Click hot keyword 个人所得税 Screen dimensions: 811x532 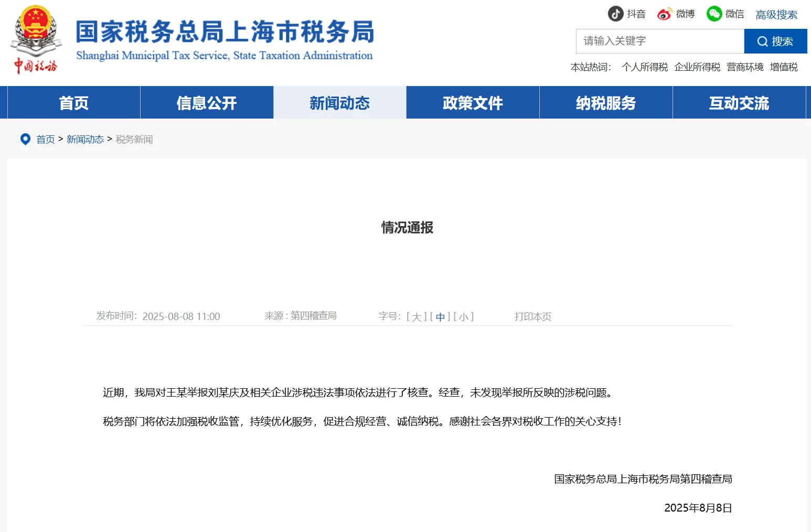[x=645, y=67]
